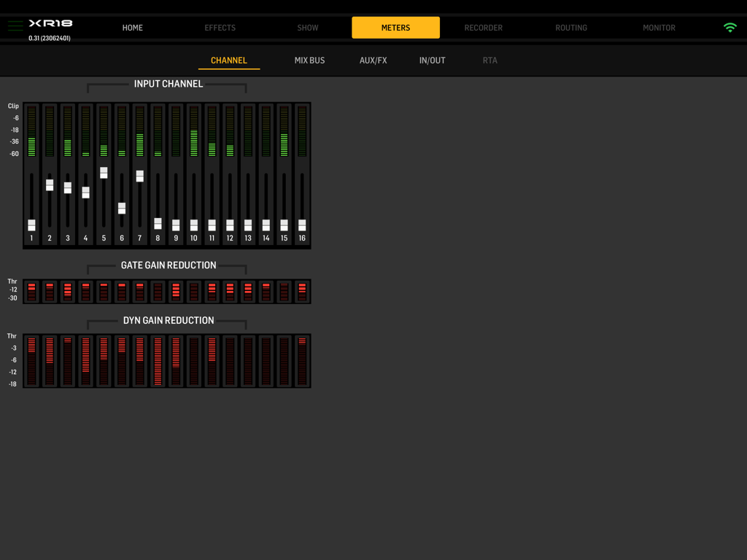Switch to the EFFECTS tab
This screenshot has height=560, width=747.
pyautogui.click(x=220, y=27)
